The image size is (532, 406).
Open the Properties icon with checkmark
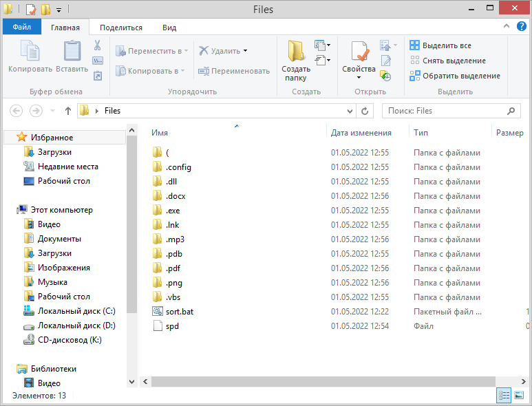click(360, 51)
